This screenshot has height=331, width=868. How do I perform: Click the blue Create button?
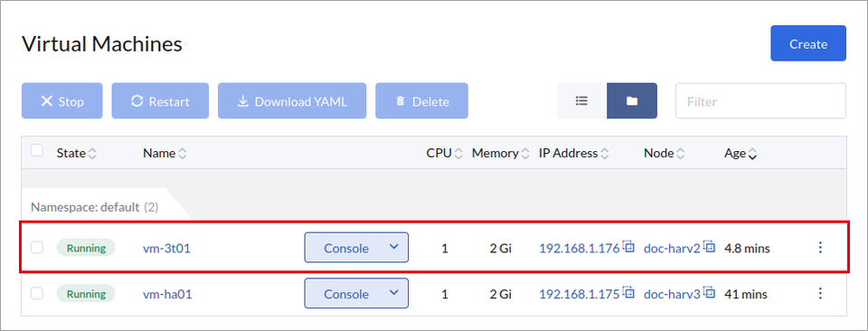[x=808, y=43]
